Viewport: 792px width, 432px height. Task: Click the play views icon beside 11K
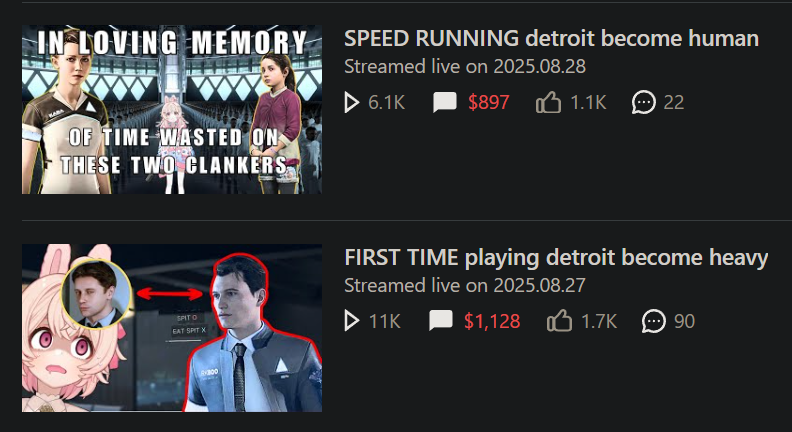(352, 321)
